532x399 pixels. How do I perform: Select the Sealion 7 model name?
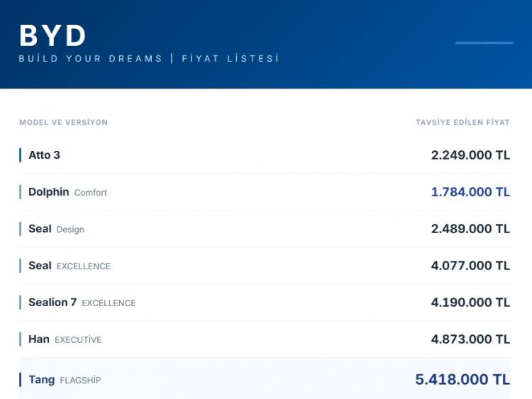[52, 303]
